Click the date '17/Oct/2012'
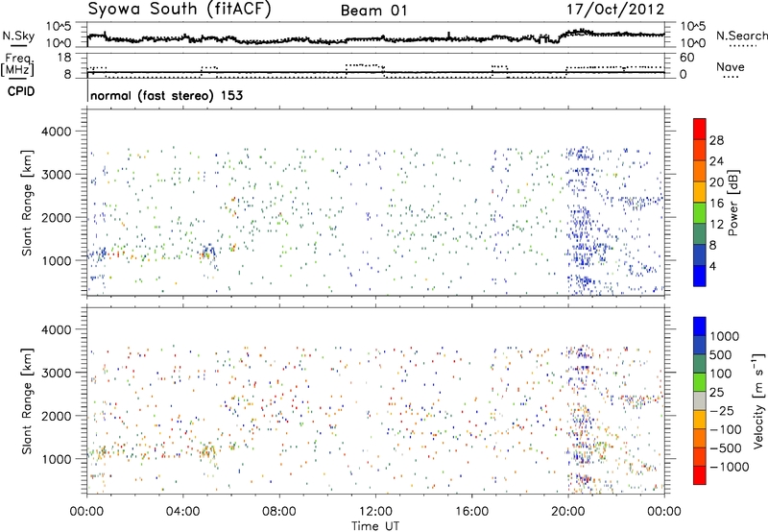The height and width of the screenshot is (532, 768). pos(615,10)
